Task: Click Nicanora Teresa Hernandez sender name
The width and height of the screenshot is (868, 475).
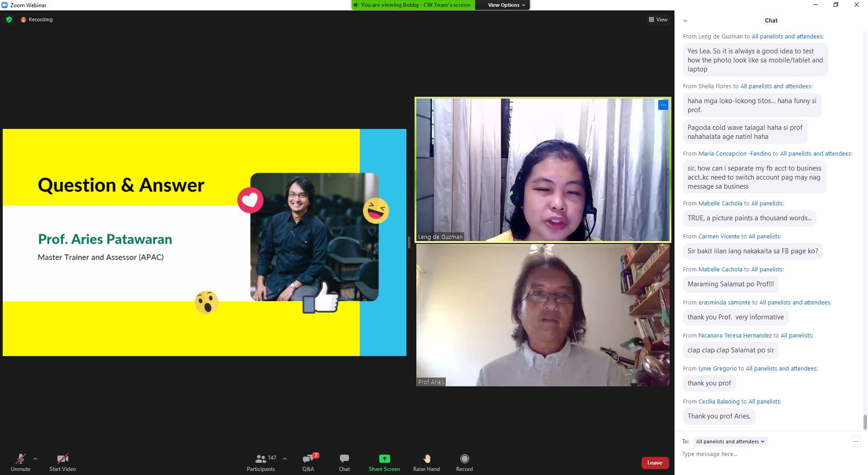Action: [735, 336]
